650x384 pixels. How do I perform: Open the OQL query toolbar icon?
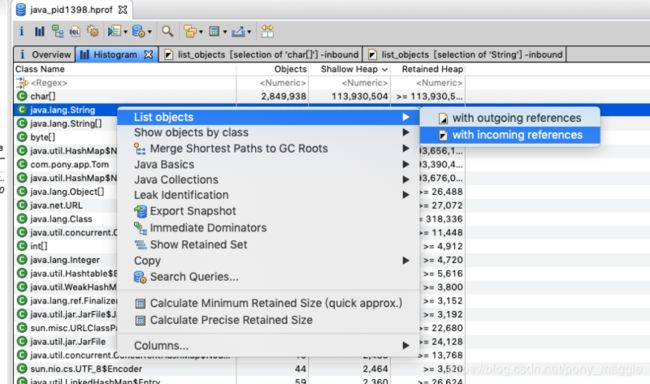coord(75,31)
